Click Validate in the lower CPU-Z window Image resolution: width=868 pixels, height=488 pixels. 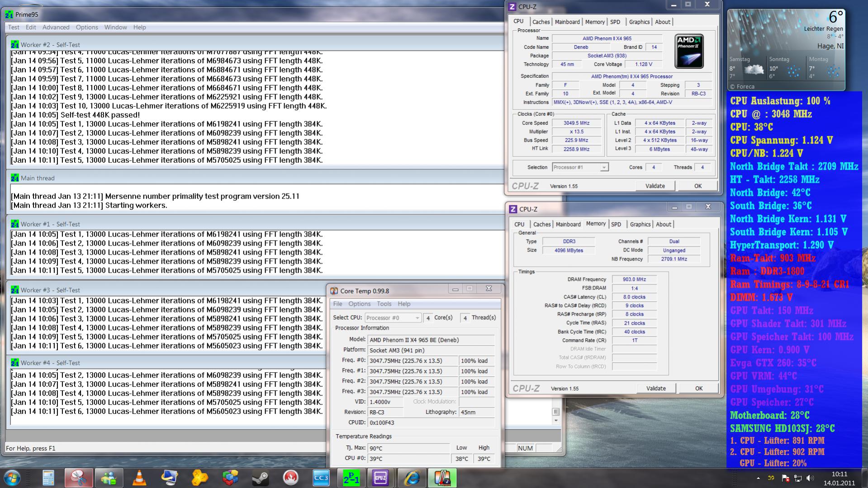click(x=656, y=388)
